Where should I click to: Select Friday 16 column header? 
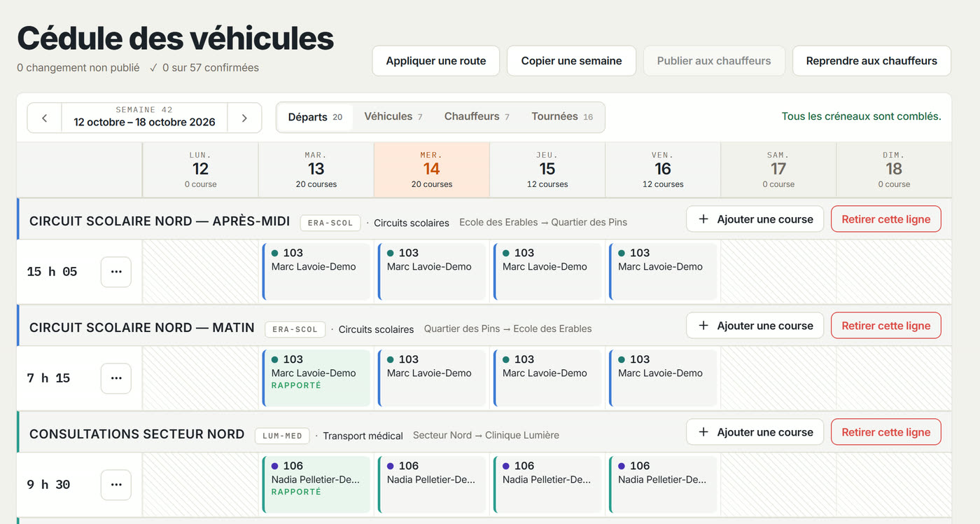[x=663, y=170]
